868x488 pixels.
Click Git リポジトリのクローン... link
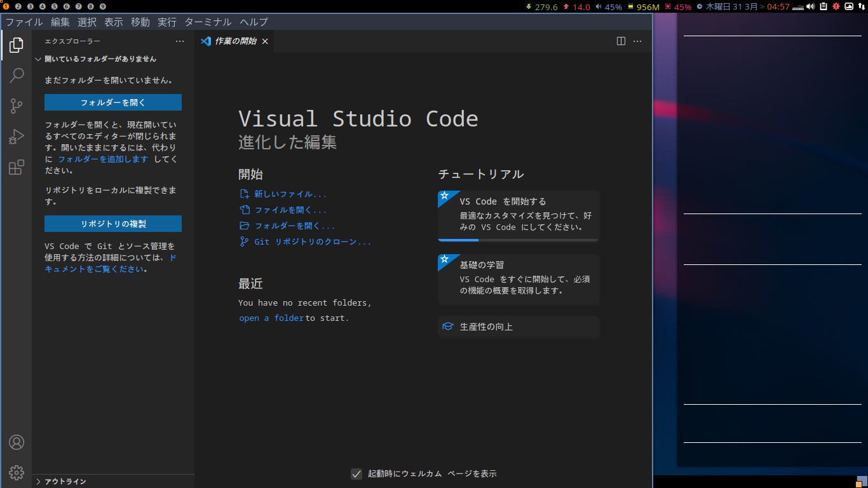313,241
